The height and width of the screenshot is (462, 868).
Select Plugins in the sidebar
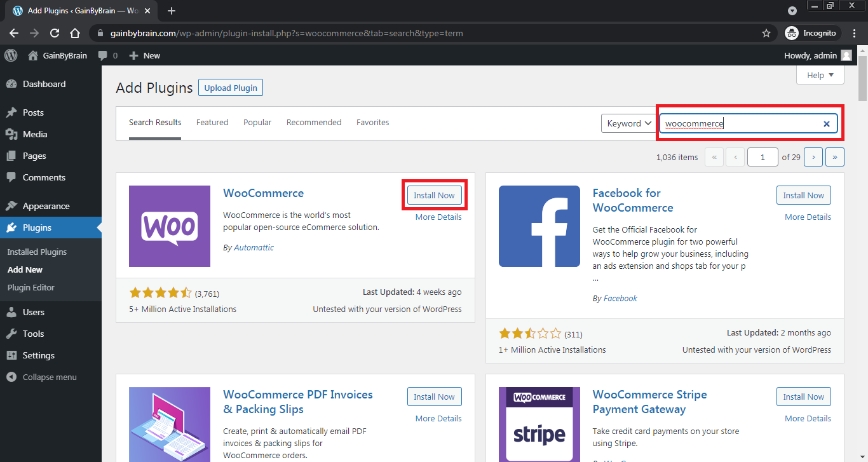coord(51,228)
